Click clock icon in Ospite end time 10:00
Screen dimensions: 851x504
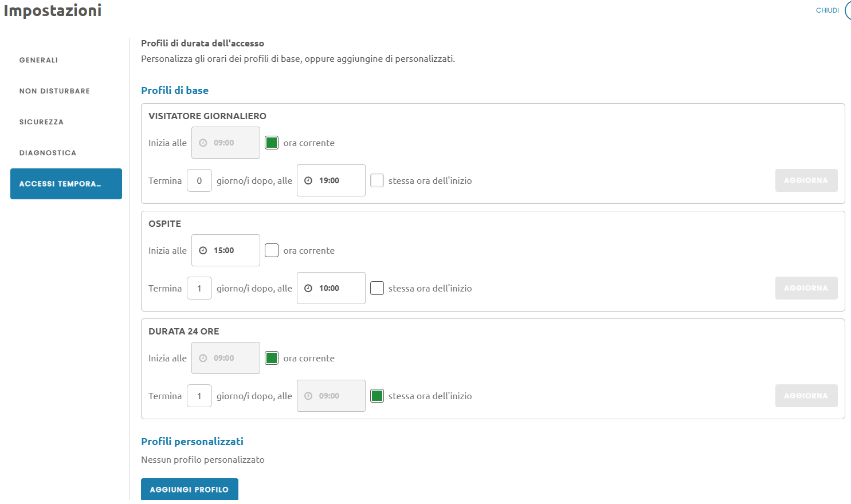pyautogui.click(x=308, y=288)
